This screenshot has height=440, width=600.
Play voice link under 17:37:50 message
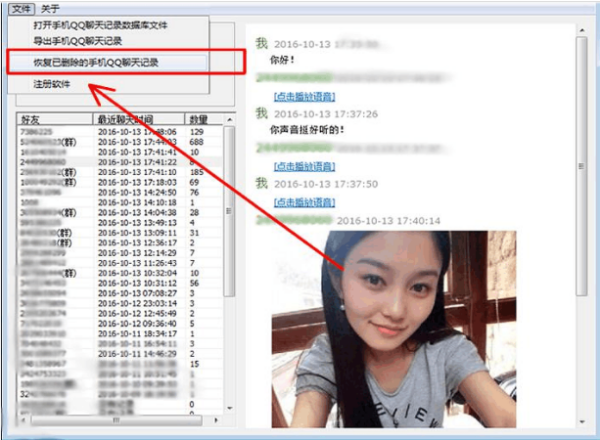(x=305, y=202)
